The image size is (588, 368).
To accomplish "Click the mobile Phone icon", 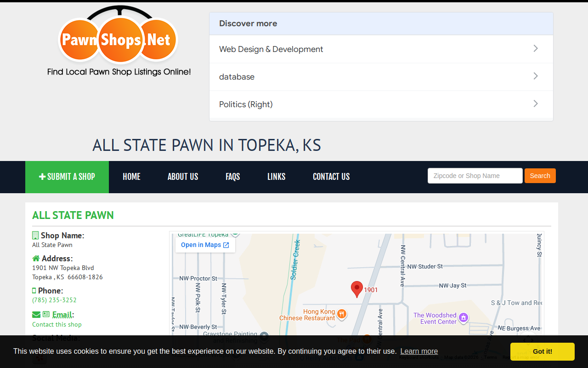I will click(x=34, y=290).
